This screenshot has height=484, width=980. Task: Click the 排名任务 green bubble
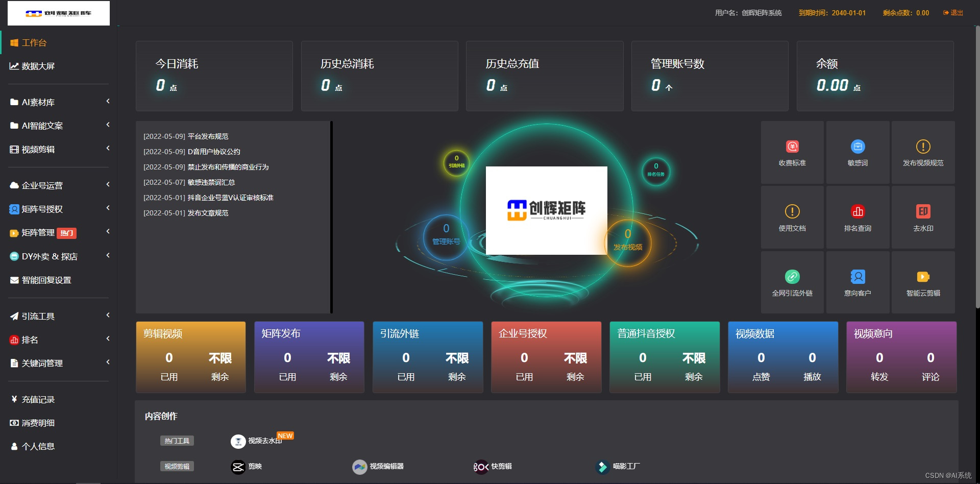pos(656,171)
